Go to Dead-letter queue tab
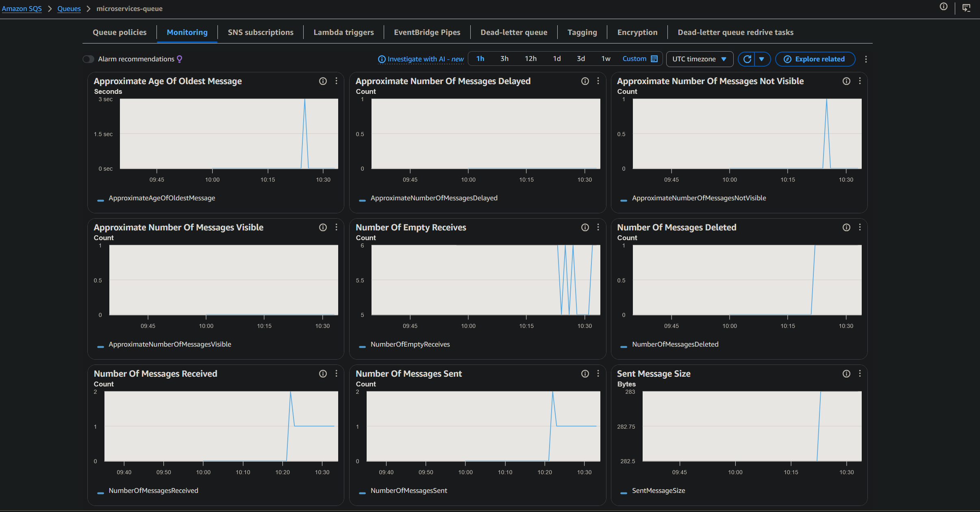The image size is (980, 512). tap(514, 33)
